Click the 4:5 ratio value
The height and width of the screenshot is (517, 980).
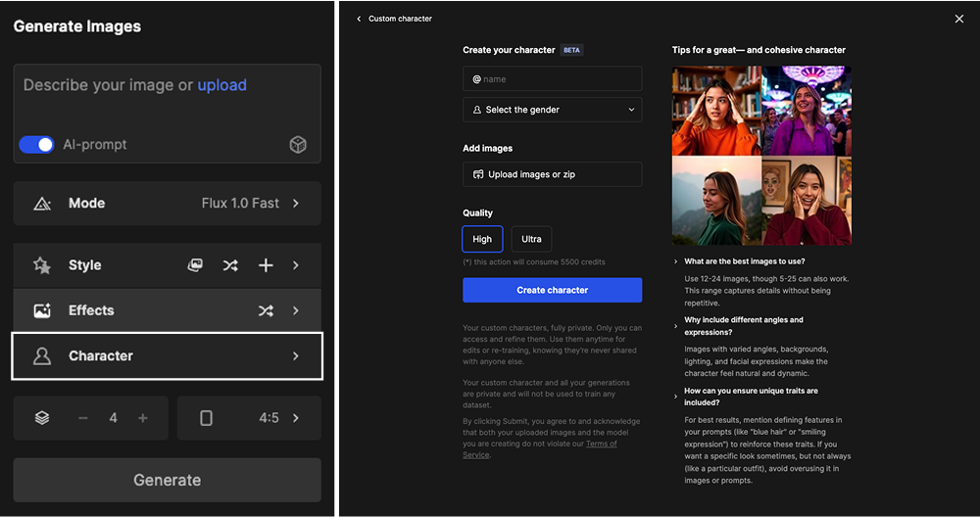coord(269,418)
